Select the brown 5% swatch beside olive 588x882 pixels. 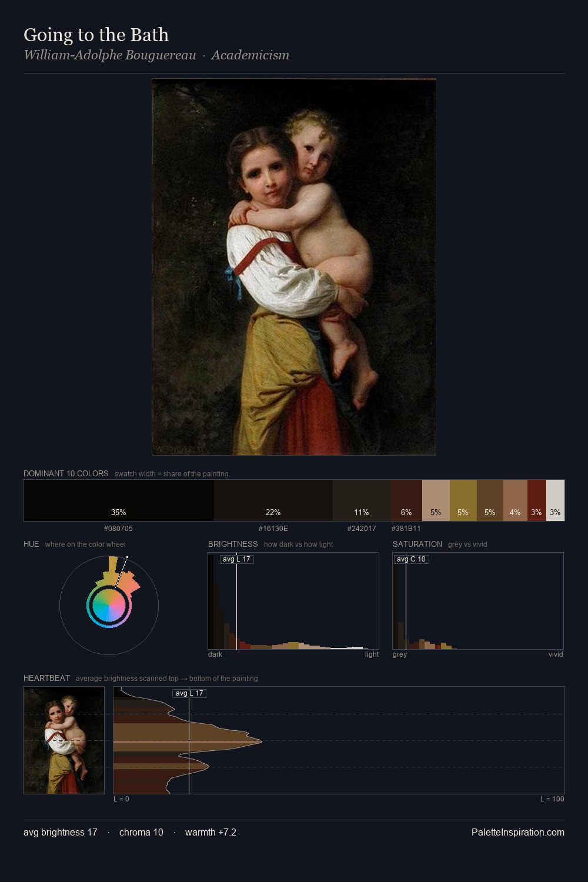(x=490, y=500)
